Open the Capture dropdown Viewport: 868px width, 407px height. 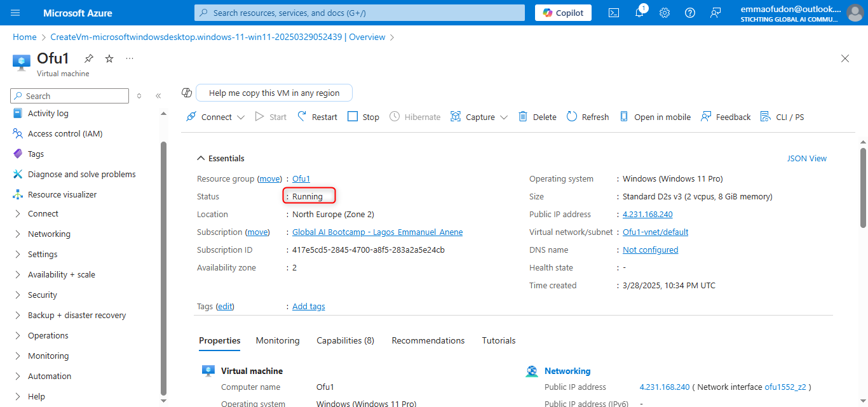click(x=479, y=117)
